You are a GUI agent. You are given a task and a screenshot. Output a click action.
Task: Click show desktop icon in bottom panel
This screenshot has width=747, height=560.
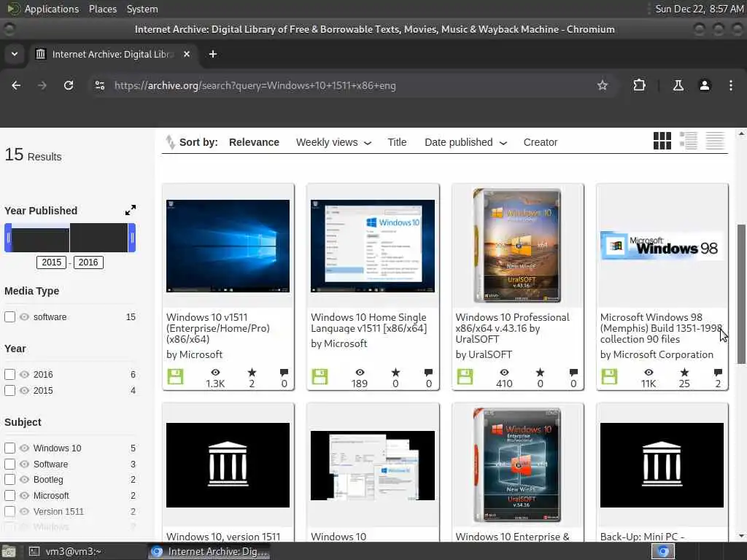8,551
